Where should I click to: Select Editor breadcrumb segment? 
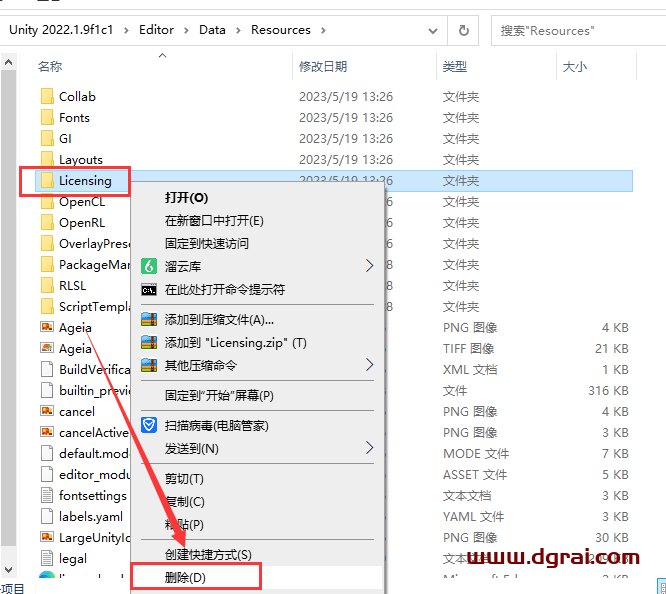(x=156, y=30)
